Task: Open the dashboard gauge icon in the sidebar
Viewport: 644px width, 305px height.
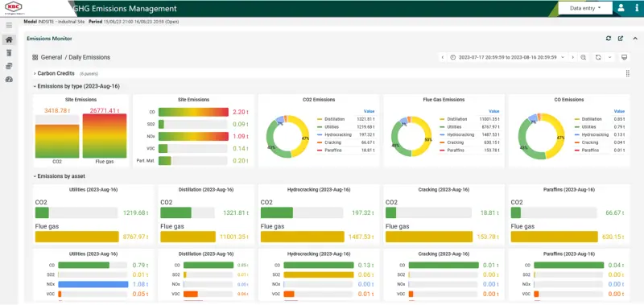Action: [x=9, y=79]
